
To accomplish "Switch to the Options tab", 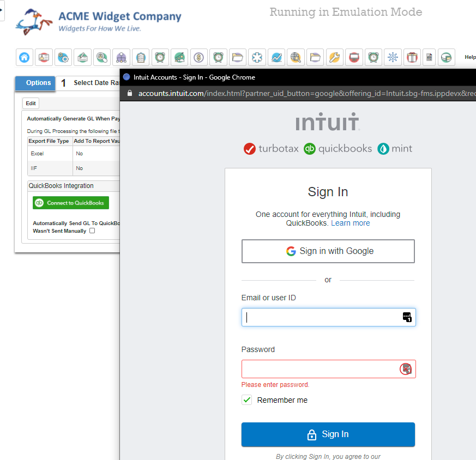I will [x=35, y=83].
